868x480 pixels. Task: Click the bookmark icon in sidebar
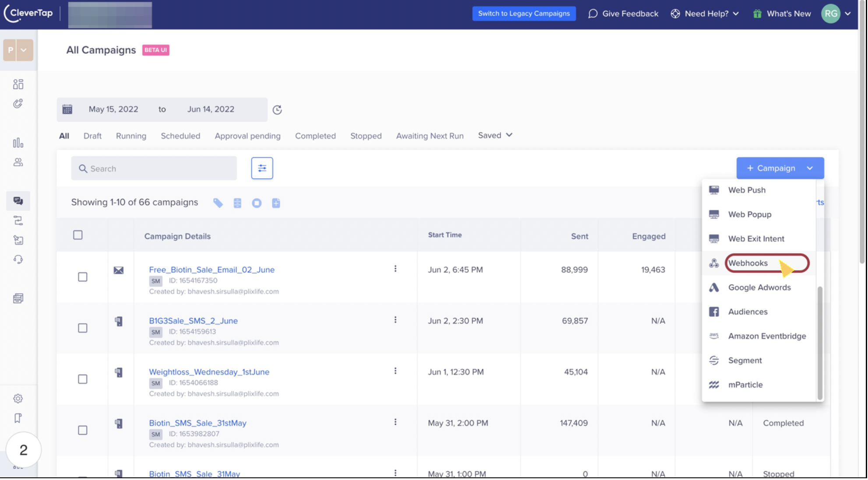click(18, 418)
